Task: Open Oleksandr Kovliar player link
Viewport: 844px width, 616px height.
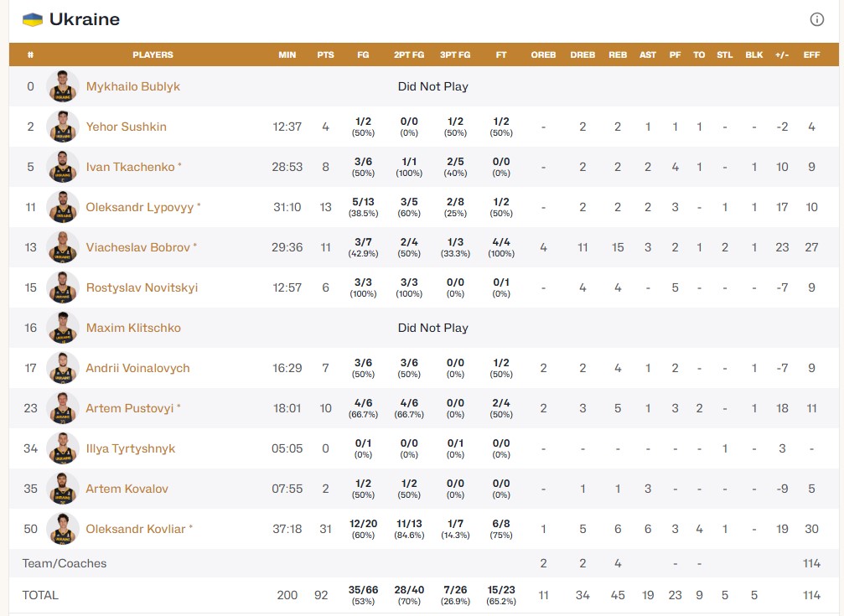Action: click(x=136, y=529)
